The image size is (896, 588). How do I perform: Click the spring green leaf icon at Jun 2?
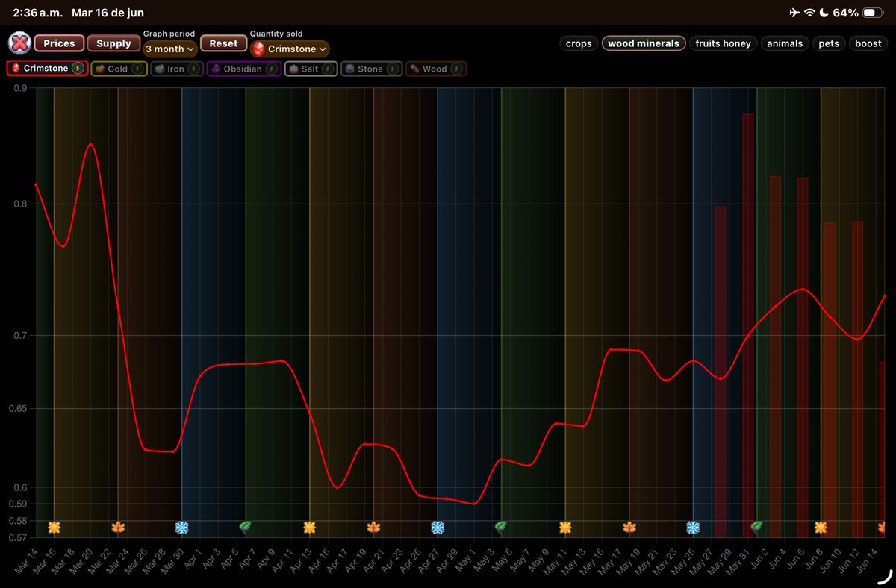(757, 528)
